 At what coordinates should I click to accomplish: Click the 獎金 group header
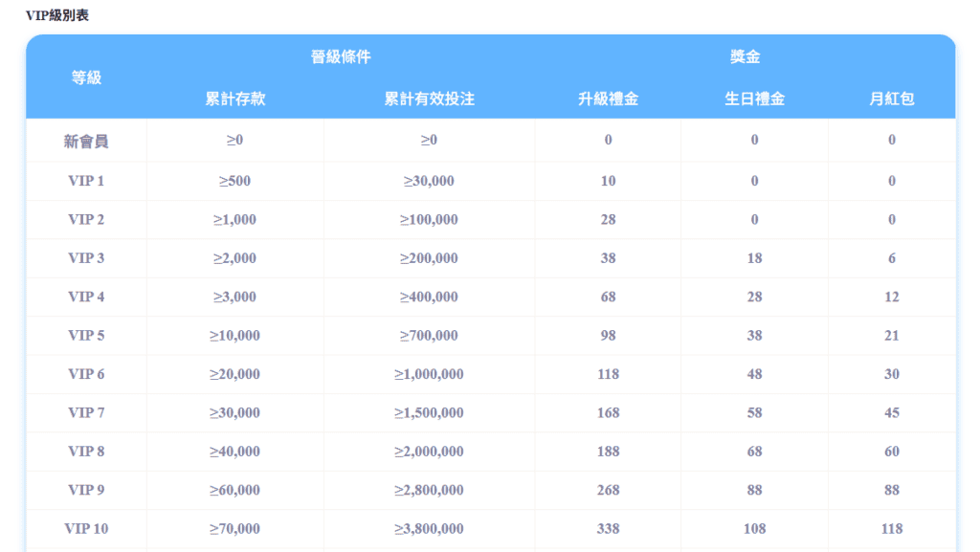click(x=745, y=56)
